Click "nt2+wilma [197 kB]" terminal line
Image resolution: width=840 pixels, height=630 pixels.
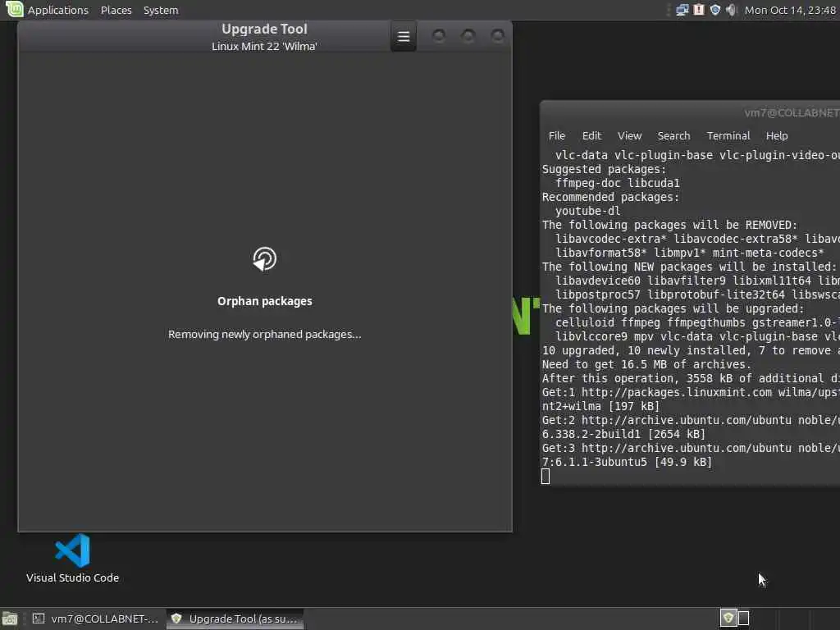[601, 406]
